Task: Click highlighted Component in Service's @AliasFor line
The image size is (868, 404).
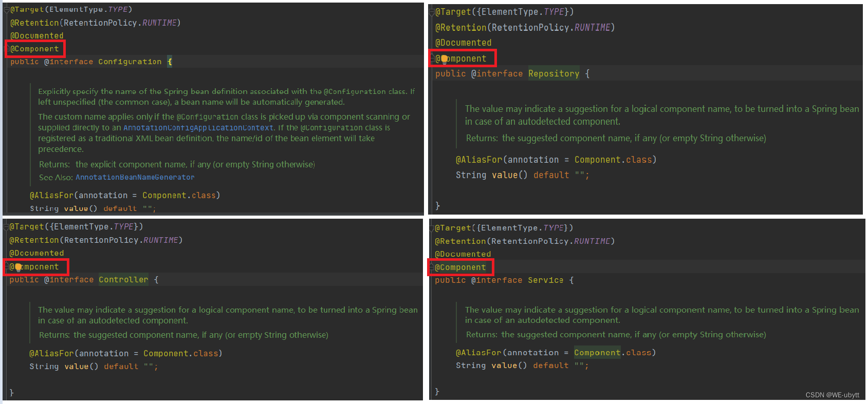Action: (x=597, y=353)
